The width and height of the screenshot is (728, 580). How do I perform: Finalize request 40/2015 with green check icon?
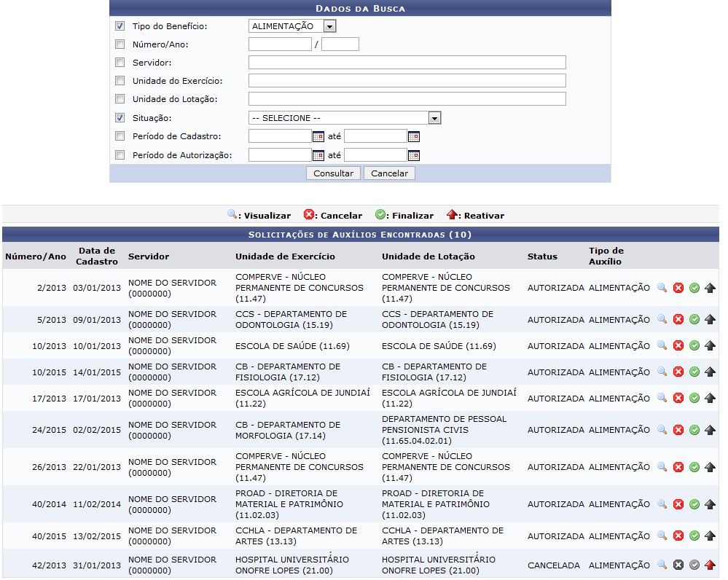coord(694,536)
